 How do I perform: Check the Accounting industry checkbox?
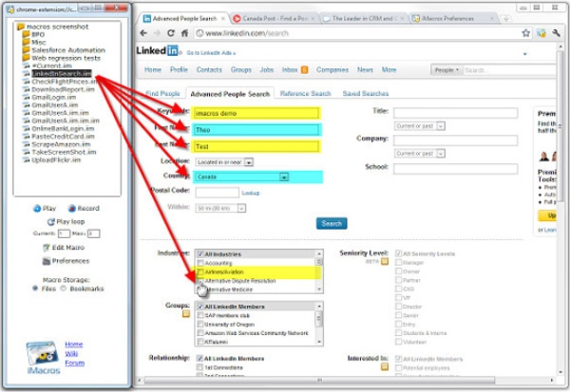click(x=199, y=263)
